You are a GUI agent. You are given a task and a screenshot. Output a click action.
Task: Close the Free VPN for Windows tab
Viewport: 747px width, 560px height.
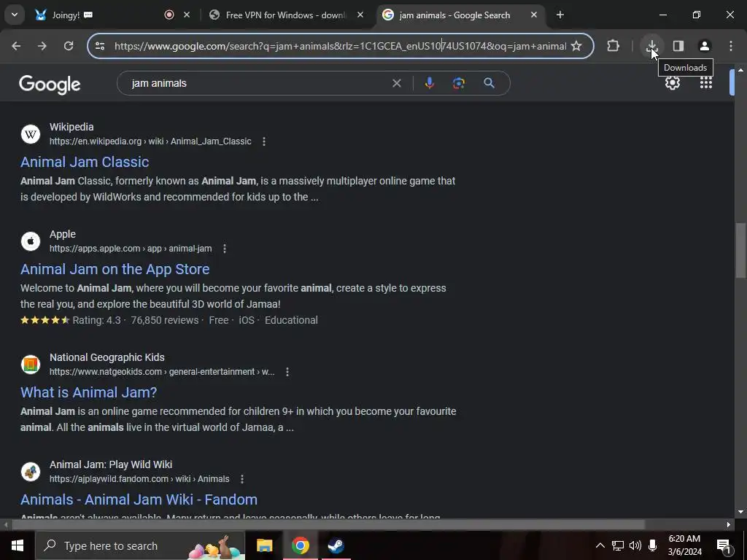(360, 15)
